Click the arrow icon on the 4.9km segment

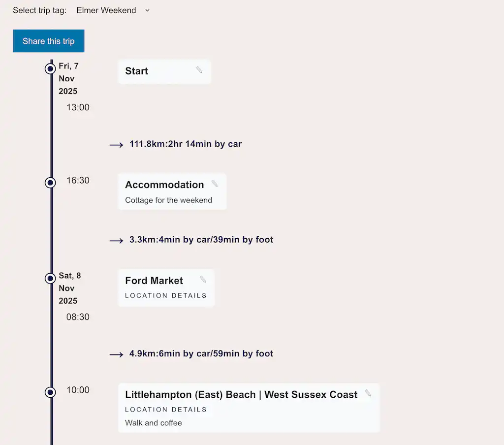coord(115,354)
